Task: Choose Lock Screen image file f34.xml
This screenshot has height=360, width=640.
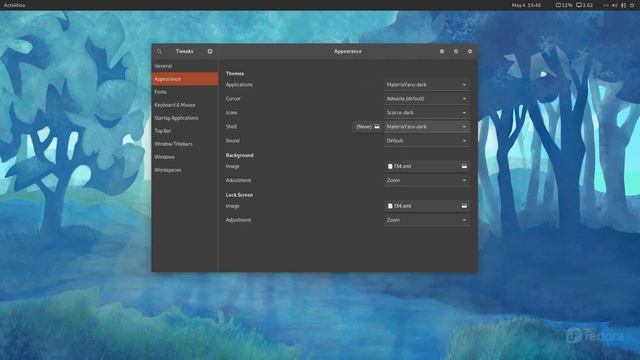Action: 427,206
